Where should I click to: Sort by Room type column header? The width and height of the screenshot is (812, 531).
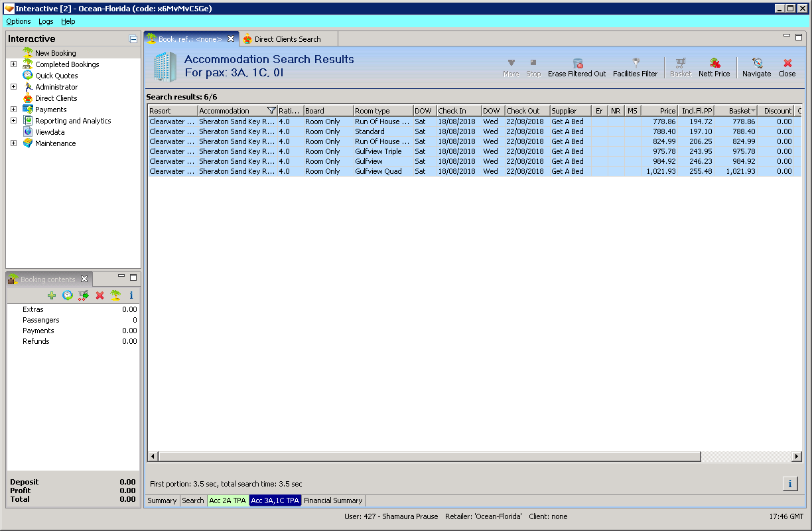coord(383,111)
